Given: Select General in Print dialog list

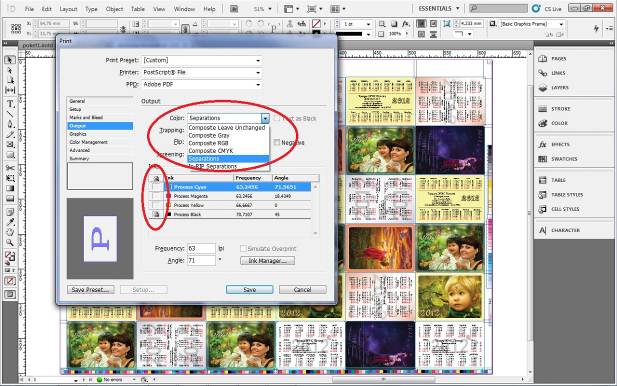Looking at the screenshot, I should point(100,101).
